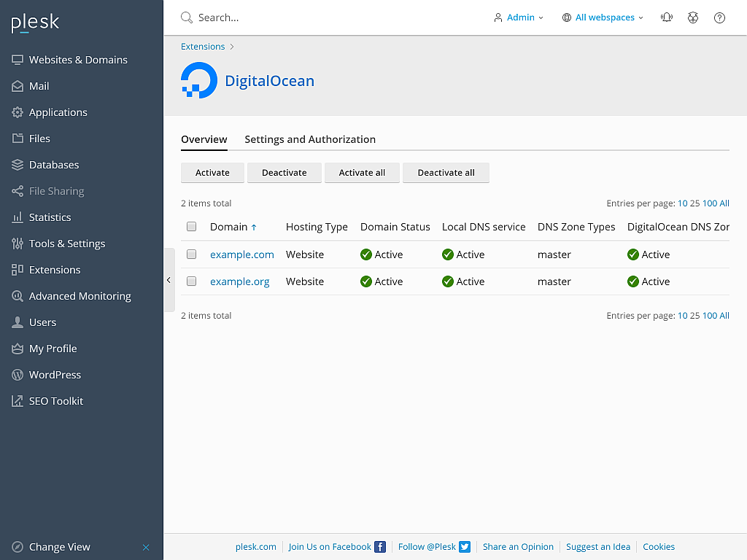747x560 pixels.
Task: Open the example.org domain link
Action: pos(241,281)
